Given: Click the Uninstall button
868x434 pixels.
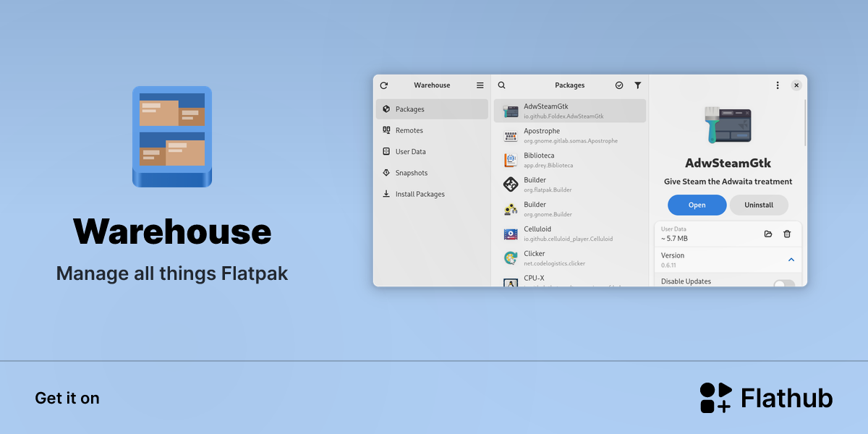Looking at the screenshot, I should 759,205.
